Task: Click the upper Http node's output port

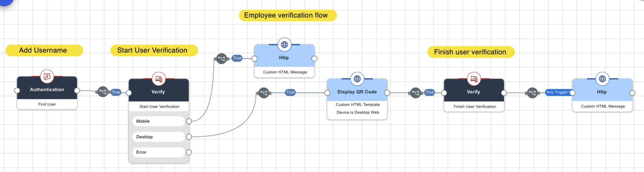Action: pos(315,59)
